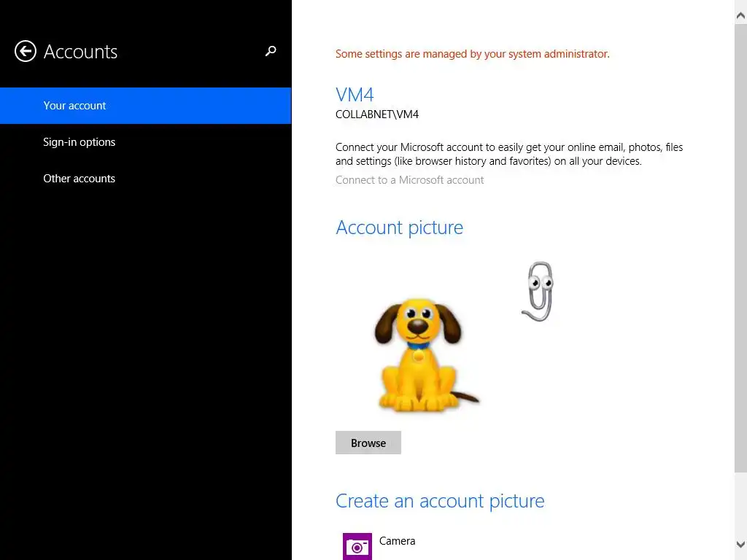
Task: Open search with the magnifier icon
Action: pyautogui.click(x=271, y=51)
